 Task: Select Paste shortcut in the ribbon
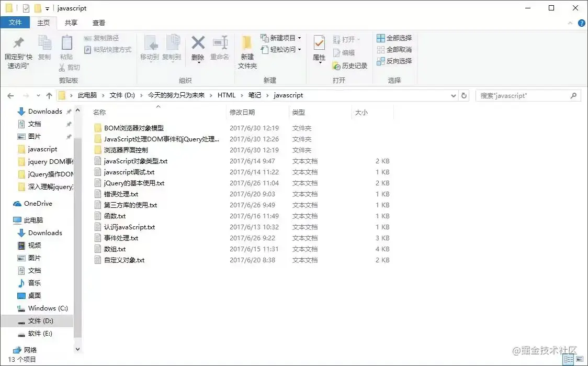[108, 50]
